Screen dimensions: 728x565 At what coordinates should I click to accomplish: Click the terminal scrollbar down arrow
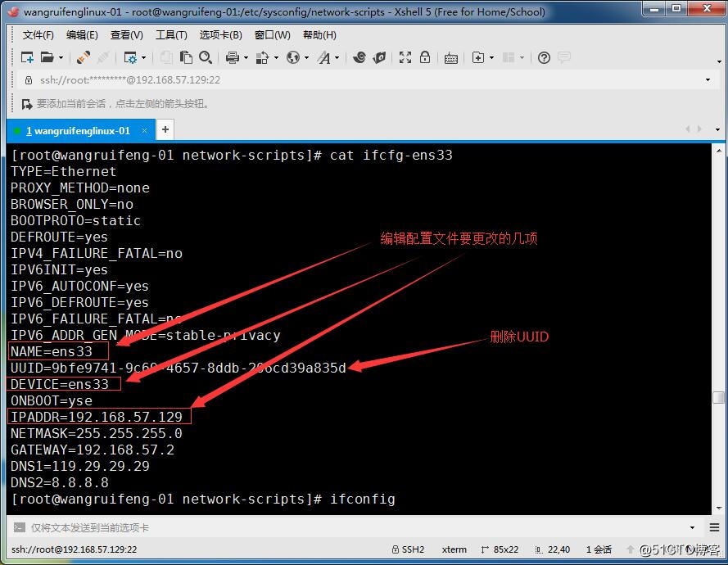pyautogui.click(x=719, y=508)
